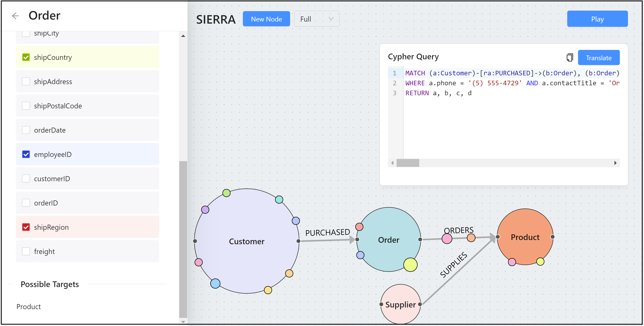This screenshot has height=326, width=644.
Task: Check the freight checkbox
Action: [26, 251]
